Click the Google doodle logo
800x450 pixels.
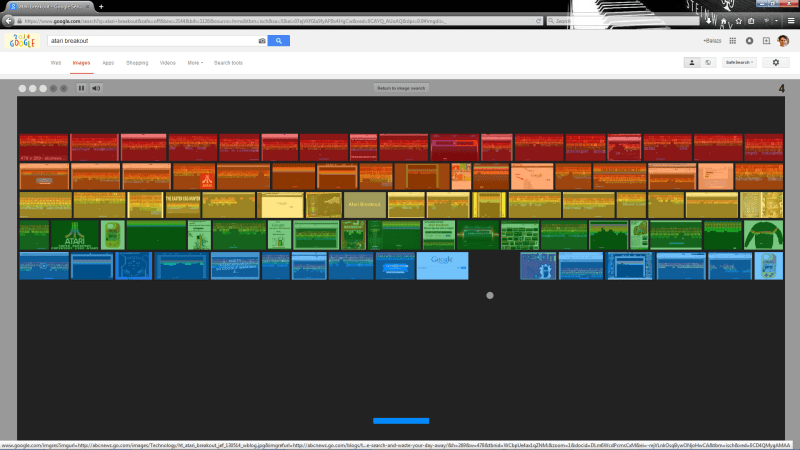pyautogui.click(x=22, y=41)
